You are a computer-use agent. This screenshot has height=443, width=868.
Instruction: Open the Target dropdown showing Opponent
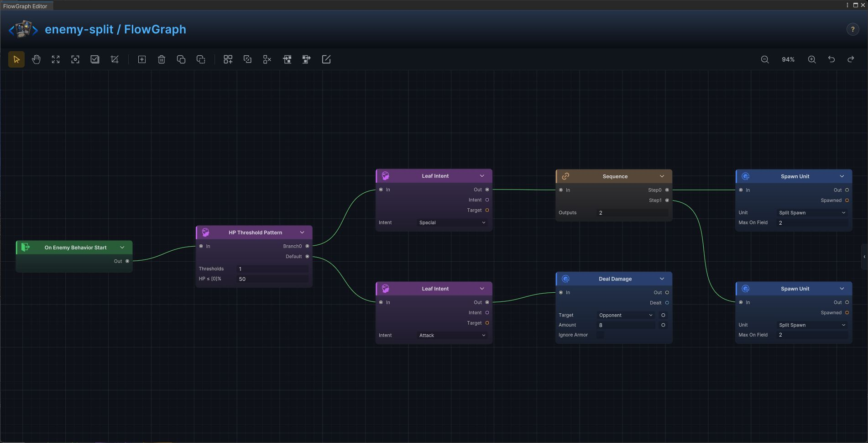click(626, 315)
